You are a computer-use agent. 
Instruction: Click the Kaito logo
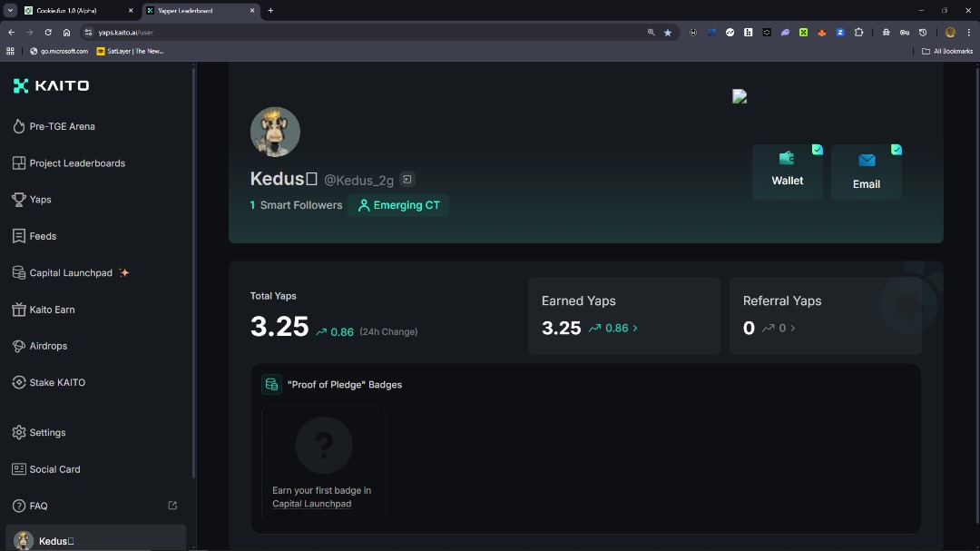pyautogui.click(x=50, y=85)
